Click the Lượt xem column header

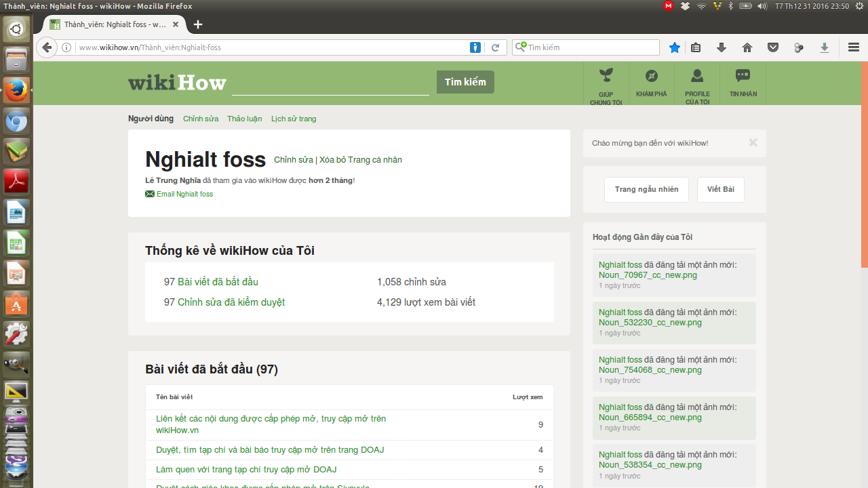528,397
